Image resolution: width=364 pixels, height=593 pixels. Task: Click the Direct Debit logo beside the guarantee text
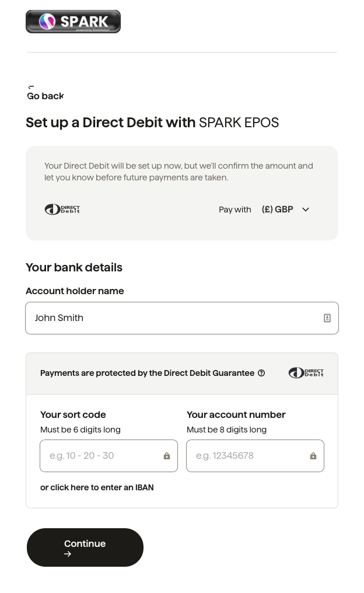pos(306,372)
